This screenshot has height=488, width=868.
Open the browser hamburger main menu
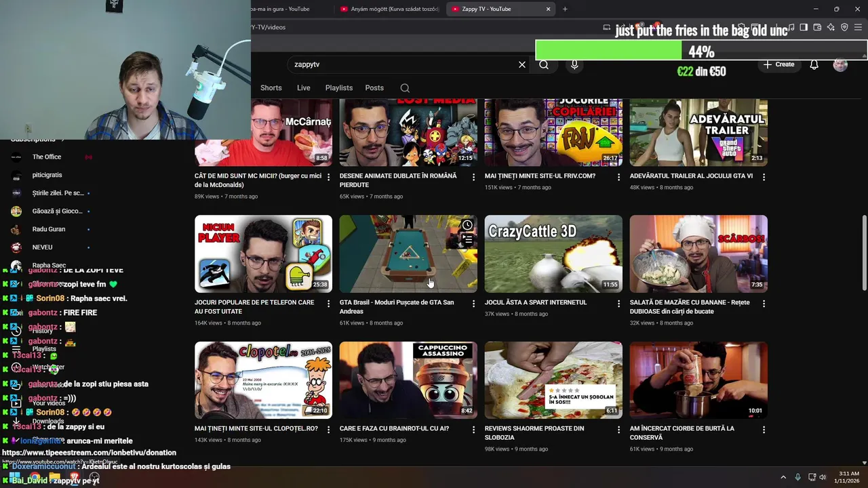point(858,27)
